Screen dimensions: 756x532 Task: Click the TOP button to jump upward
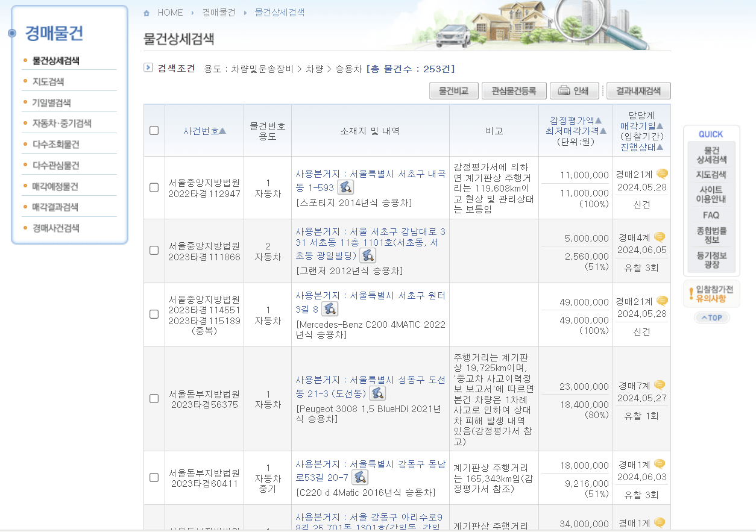click(x=712, y=318)
